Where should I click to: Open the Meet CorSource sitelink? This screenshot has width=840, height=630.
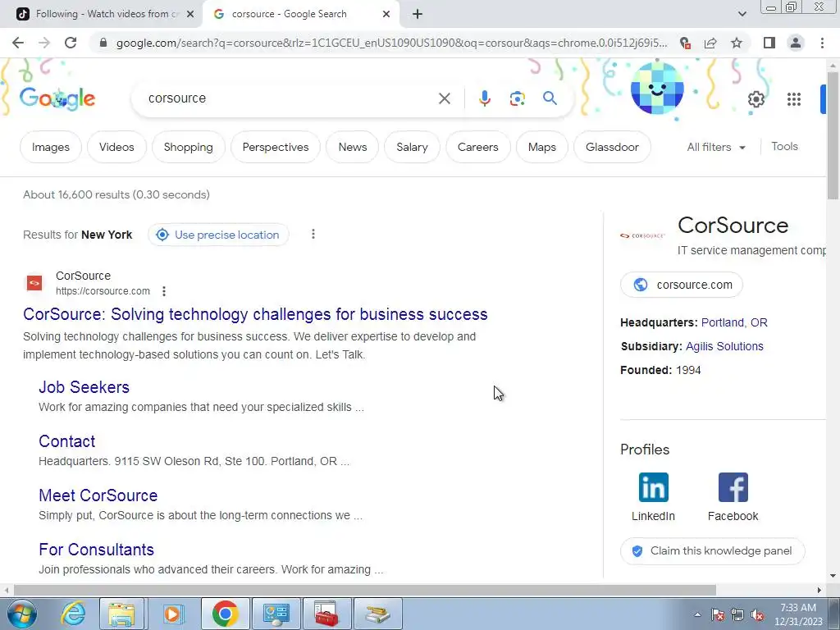coord(98,495)
